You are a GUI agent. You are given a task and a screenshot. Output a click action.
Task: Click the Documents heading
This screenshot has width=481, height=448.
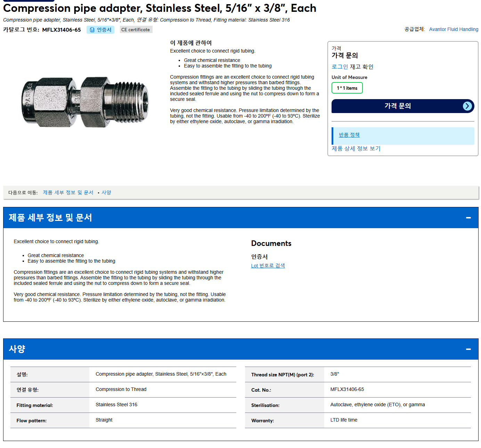click(x=271, y=243)
